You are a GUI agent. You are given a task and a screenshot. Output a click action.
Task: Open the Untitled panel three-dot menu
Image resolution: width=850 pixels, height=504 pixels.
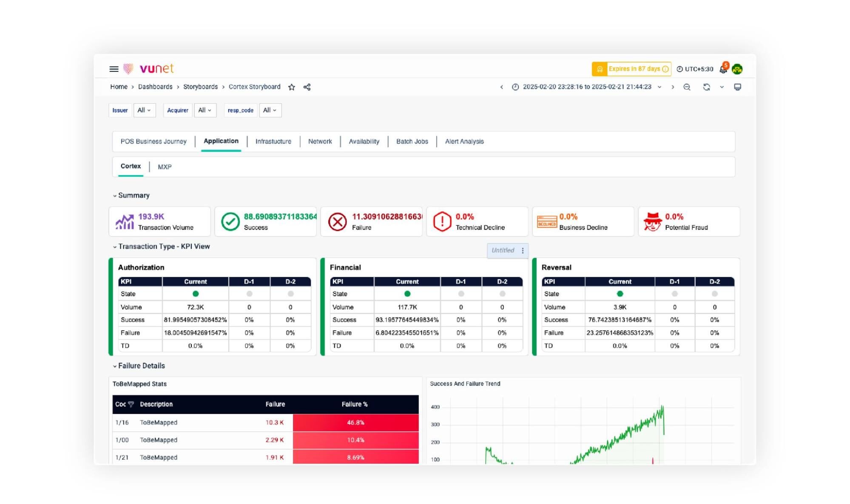click(523, 251)
